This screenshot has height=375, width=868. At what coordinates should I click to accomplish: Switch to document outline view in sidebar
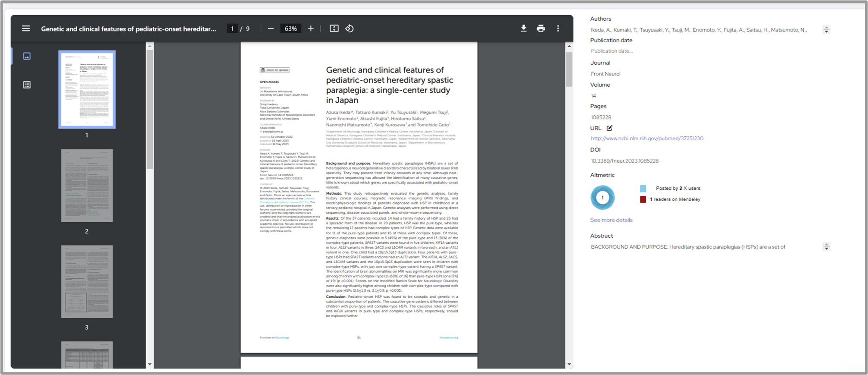[x=27, y=85]
